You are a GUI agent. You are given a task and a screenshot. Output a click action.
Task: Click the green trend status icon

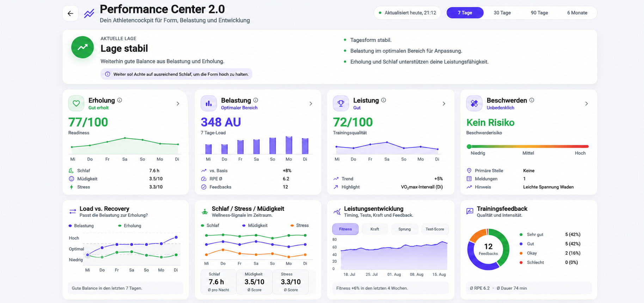(x=82, y=47)
